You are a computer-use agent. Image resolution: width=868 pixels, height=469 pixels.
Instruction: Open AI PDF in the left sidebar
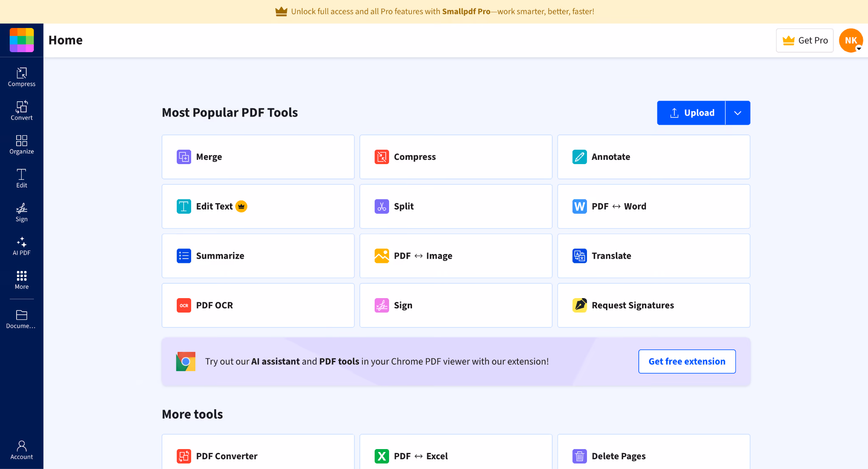(x=22, y=246)
